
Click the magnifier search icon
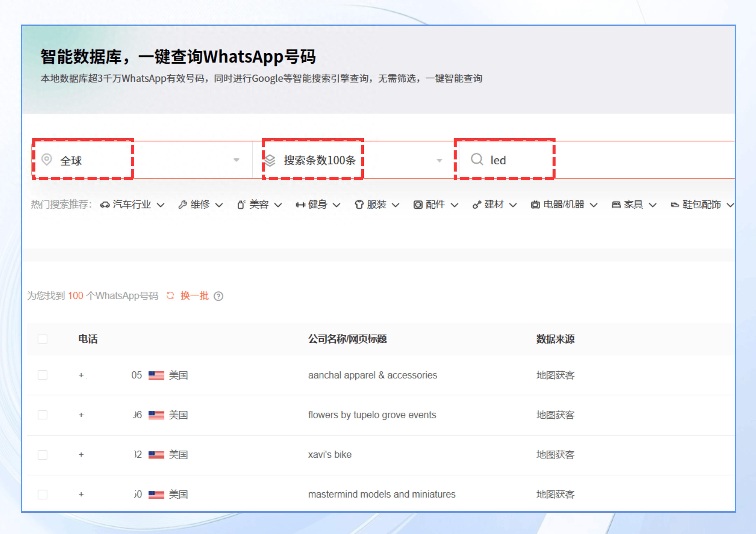pos(476,159)
